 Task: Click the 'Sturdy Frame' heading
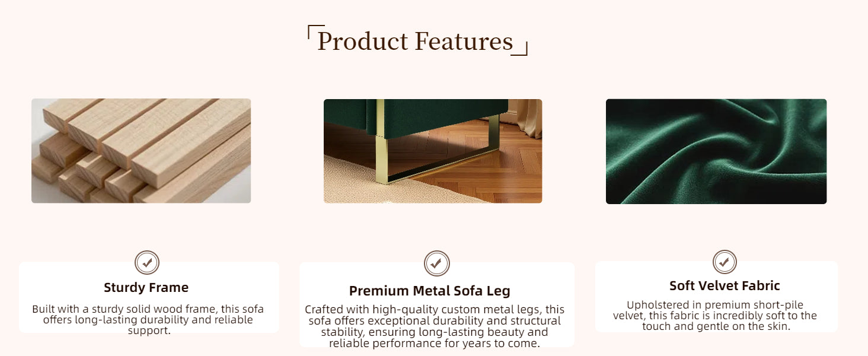coord(146,288)
